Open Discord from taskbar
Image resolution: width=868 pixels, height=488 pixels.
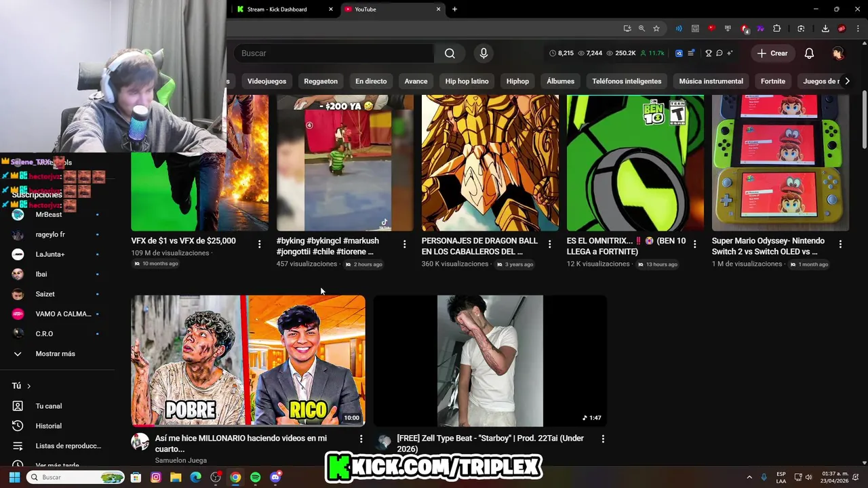[275, 477]
